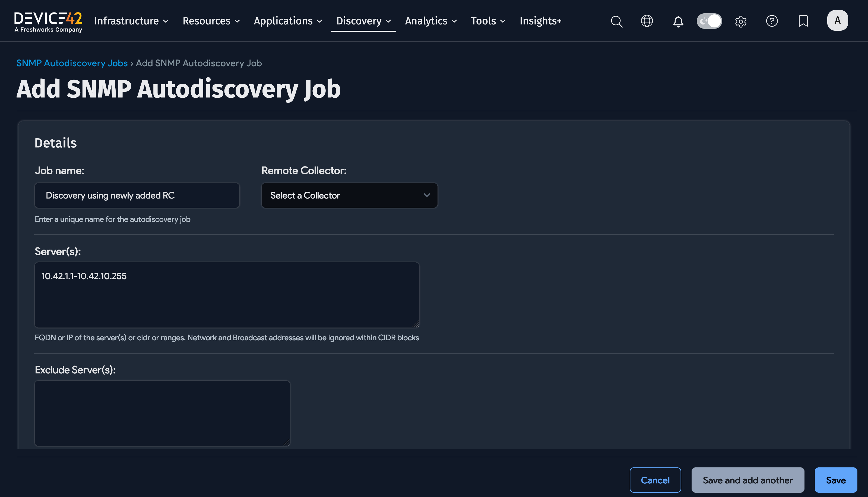This screenshot has height=497, width=868.
Task: Open the language selector globe
Action: 647,21
